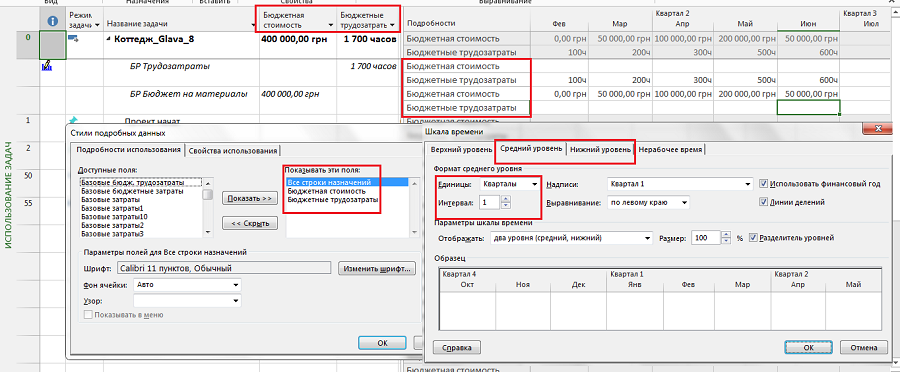900x372 pixels.
Task: Open the Фон ячейки dropdown
Action: [236, 285]
